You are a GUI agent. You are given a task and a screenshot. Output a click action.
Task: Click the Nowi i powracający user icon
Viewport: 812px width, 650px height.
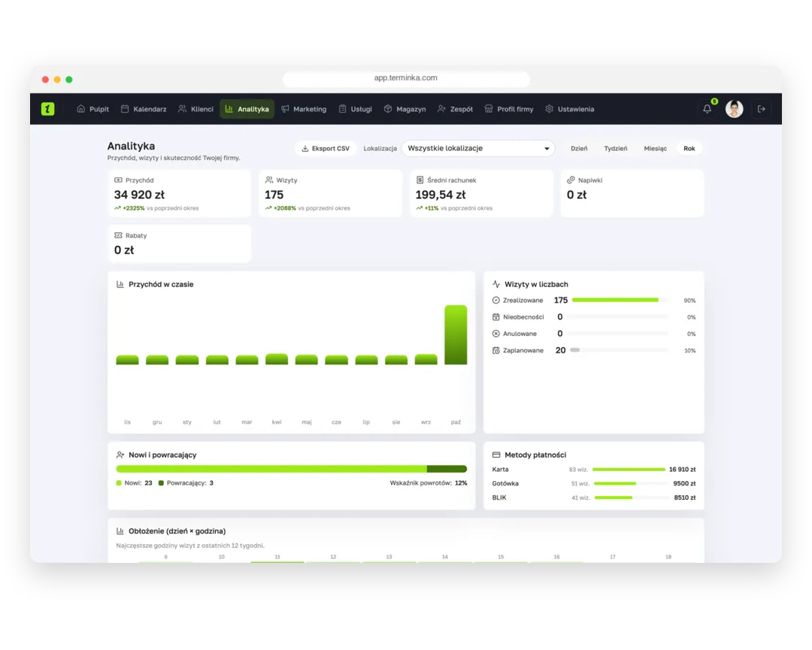pyautogui.click(x=120, y=455)
